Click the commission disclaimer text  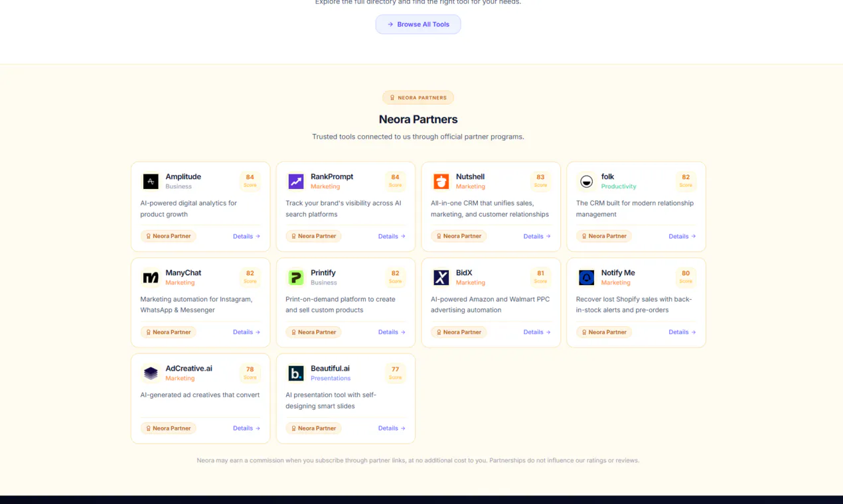[418, 460]
